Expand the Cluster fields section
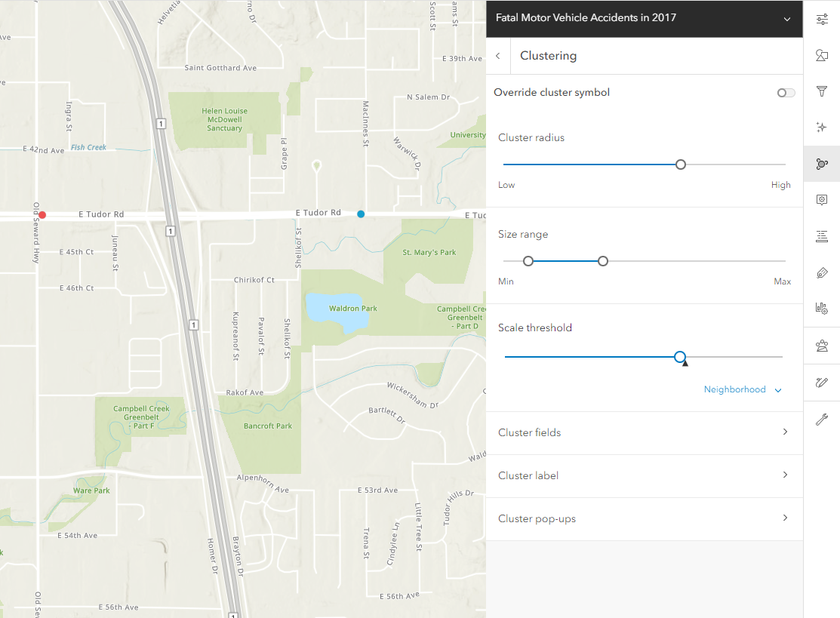The width and height of the screenshot is (840, 618). point(644,432)
